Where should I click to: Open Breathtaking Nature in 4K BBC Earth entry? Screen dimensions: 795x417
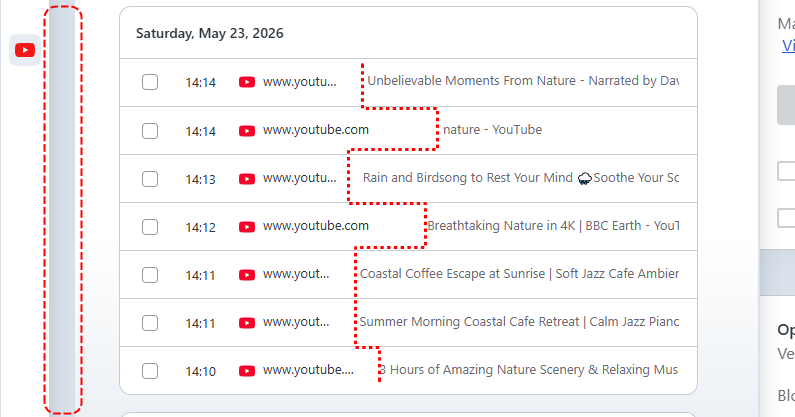click(x=553, y=226)
